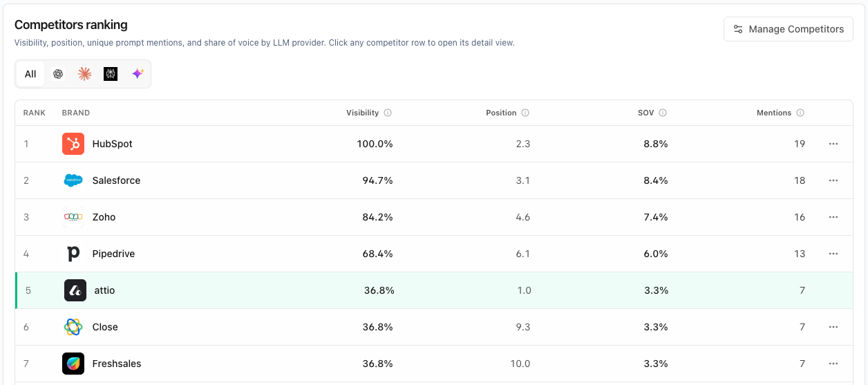868x385 pixels.
Task: Click the Mentions column info icon
Action: pos(800,113)
